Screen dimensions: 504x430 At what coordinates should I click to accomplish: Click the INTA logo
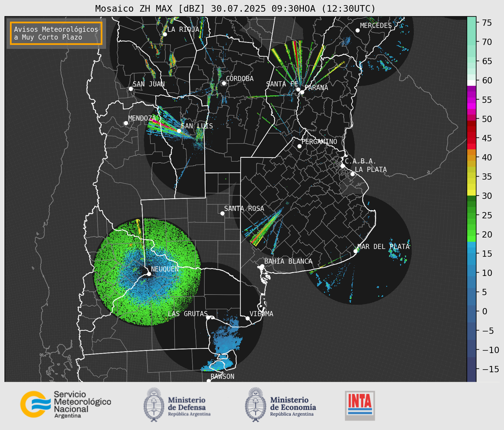(360, 405)
